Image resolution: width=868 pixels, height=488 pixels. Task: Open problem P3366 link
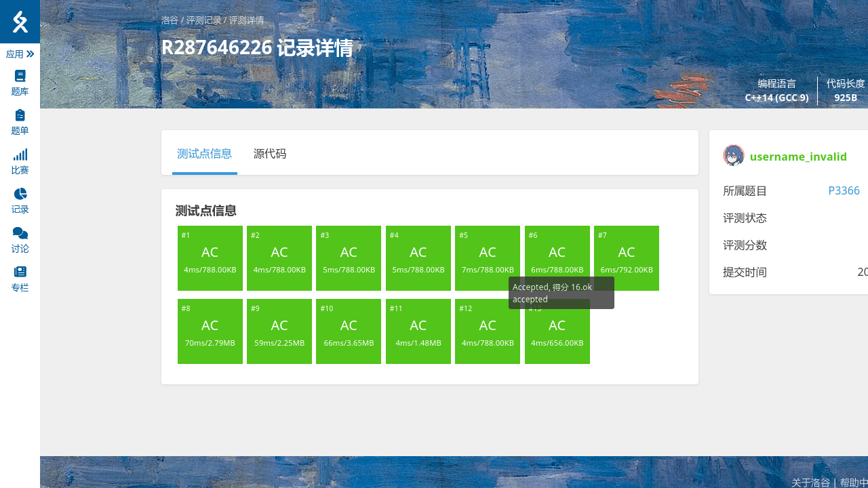click(x=844, y=191)
